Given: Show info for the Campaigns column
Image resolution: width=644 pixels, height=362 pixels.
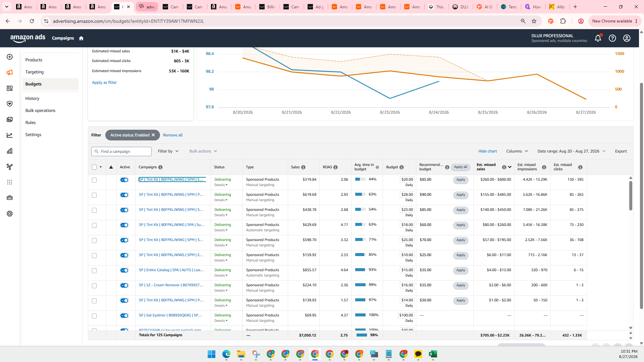Looking at the screenshot, I should [x=160, y=167].
